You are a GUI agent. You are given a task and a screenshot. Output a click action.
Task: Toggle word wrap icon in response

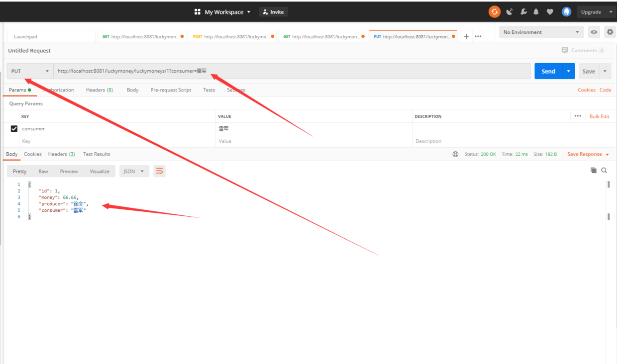pos(159,171)
